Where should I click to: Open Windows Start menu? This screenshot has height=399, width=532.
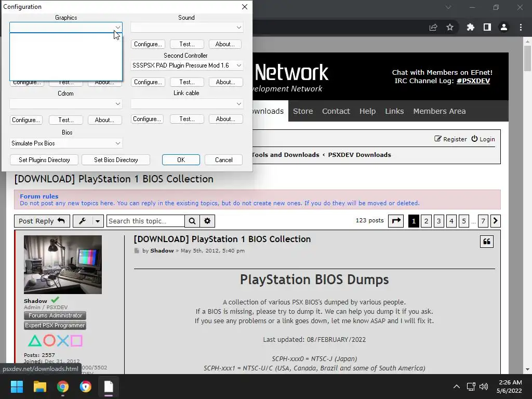point(17,387)
